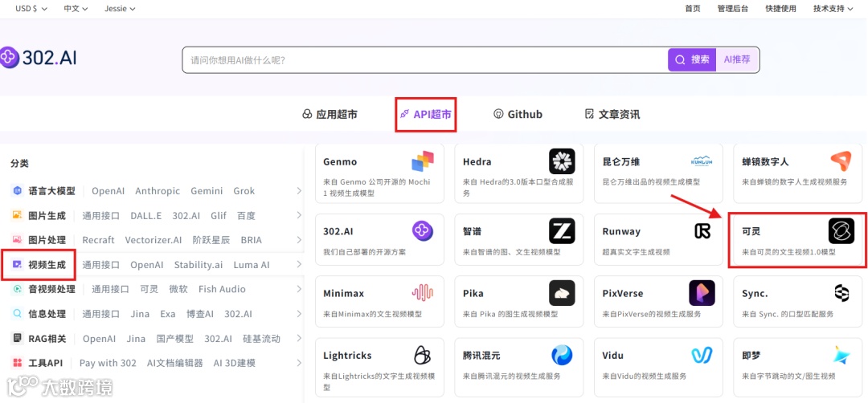Image resolution: width=868 pixels, height=403 pixels.
Task: Click the 可灵 black logo icon
Action: 841,231
